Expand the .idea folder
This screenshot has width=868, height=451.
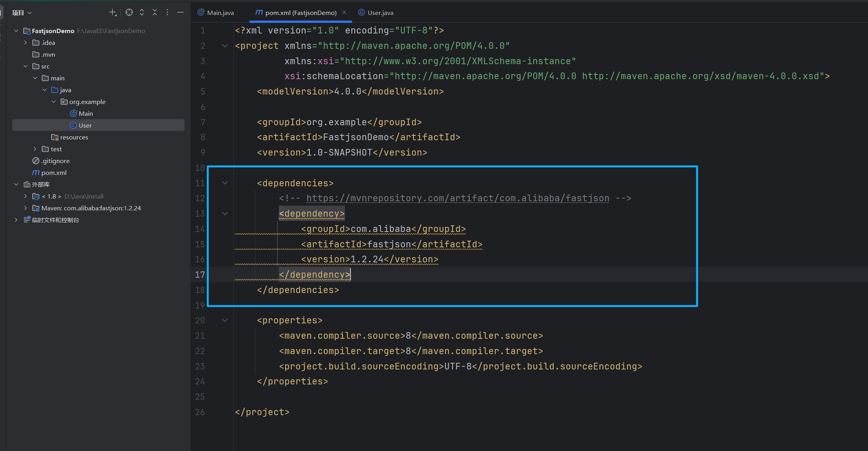(26, 43)
